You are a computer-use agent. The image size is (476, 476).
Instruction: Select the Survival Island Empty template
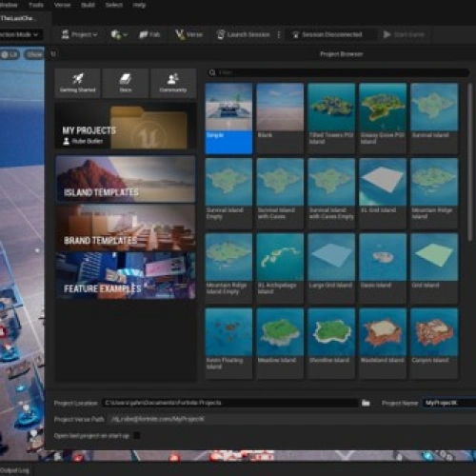(228, 193)
